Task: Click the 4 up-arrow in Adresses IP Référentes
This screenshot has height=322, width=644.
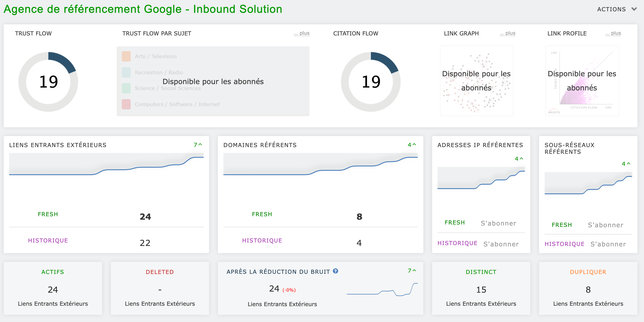Action: (519, 159)
